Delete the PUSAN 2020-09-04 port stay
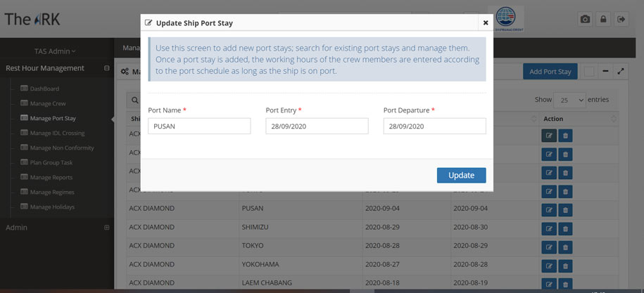644x293 pixels. click(x=565, y=210)
